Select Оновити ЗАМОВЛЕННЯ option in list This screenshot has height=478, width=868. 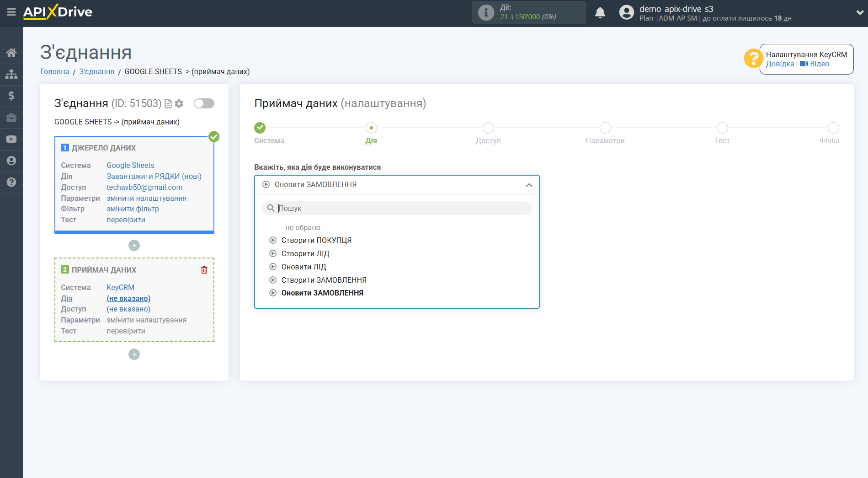[x=322, y=293]
